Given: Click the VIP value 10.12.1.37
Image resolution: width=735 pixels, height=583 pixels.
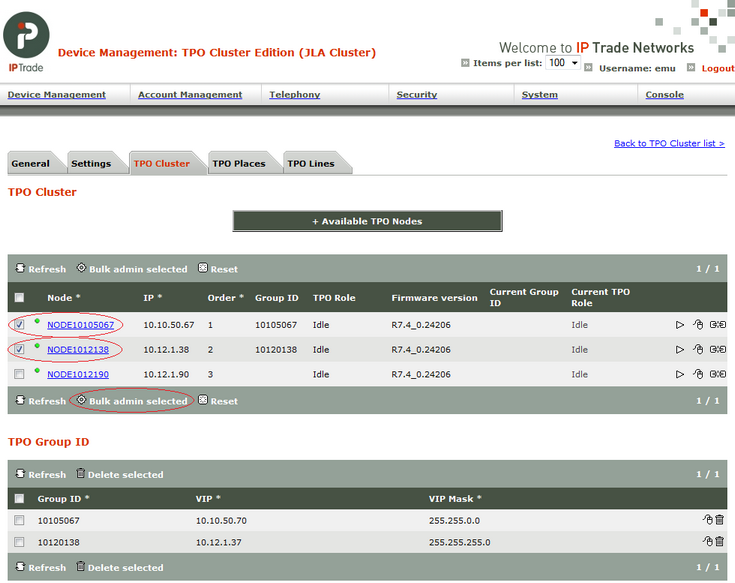Looking at the screenshot, I should [x=219, y=542].
